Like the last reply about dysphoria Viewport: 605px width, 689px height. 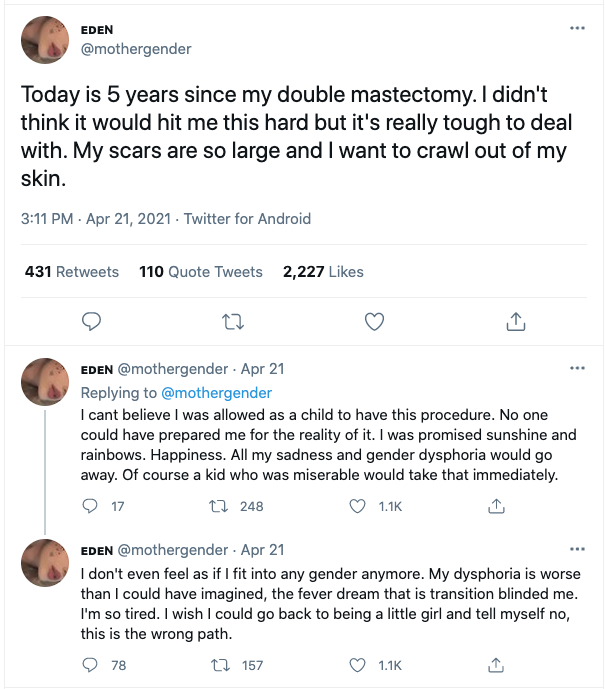(x=359, y=664)
